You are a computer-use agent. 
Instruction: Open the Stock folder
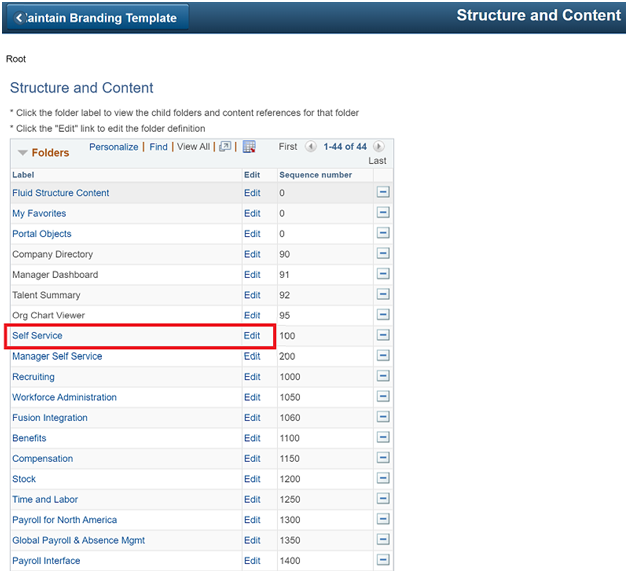coord(24,479)
